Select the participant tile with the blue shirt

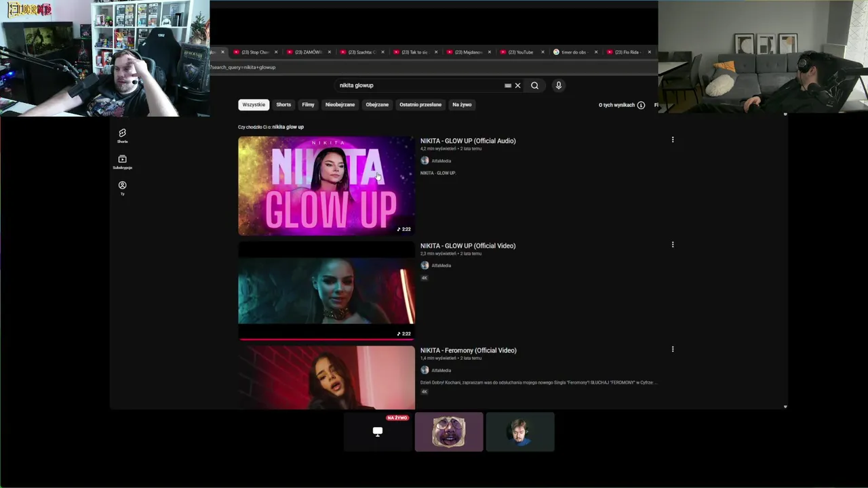pos(520,432)
